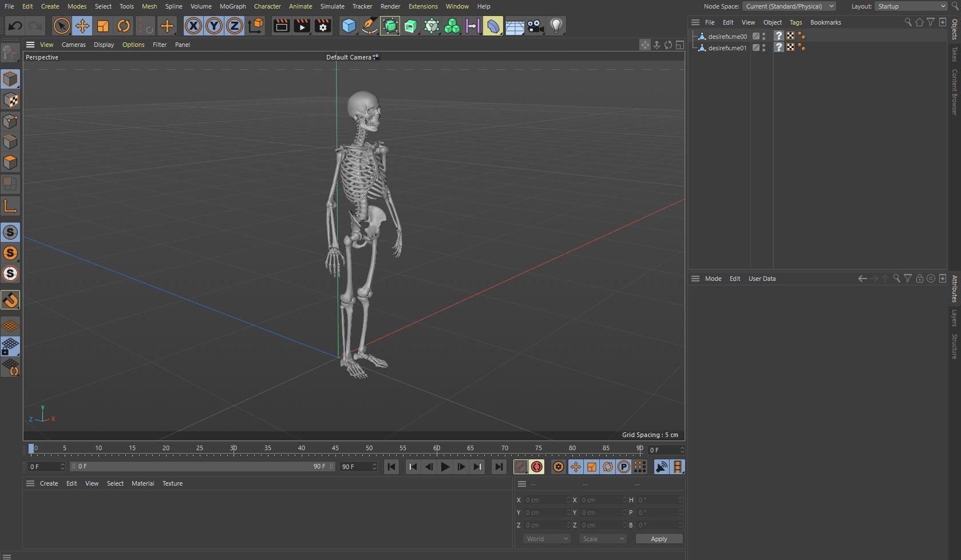Image resolution: width=961 pixels, height=560 pixels.
Task: Select the Live Selection tool
Action: (61, 26)
